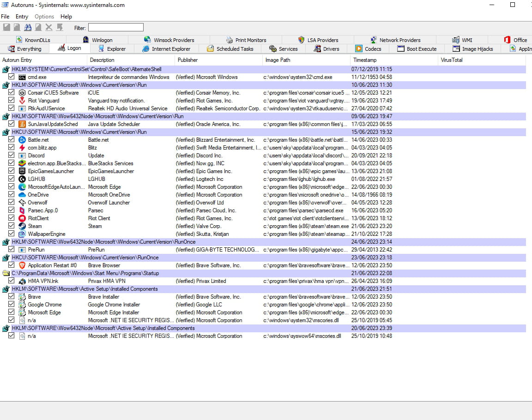The height and width of the screenshot is (420, 532).
Task: Click the Jump to Entry arrow toolbar icon
Action: (x=60, y=27)
